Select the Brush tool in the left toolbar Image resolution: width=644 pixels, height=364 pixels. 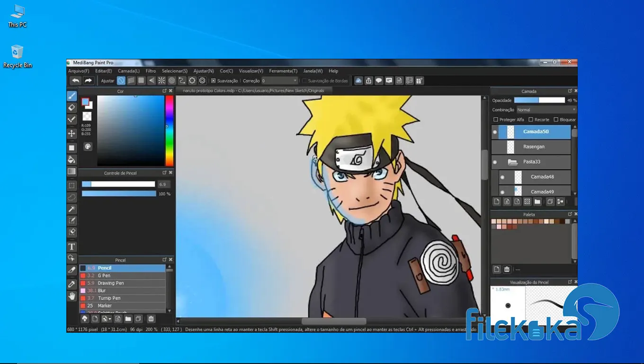(x=72, y=96)
